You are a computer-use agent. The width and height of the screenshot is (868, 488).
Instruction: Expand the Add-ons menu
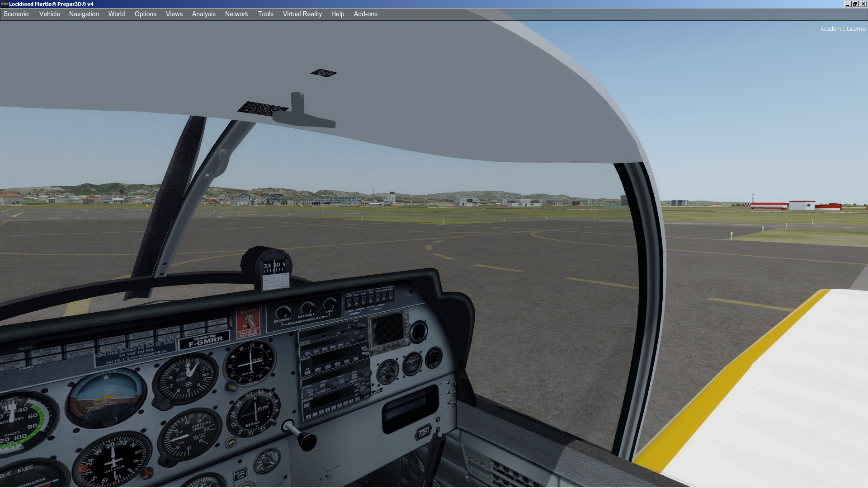(x=365, y=14)
